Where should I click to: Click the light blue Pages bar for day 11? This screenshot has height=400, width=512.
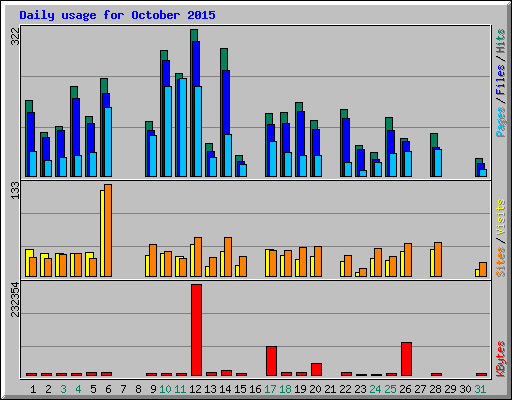pyautogui.click(x=183, y=127)
